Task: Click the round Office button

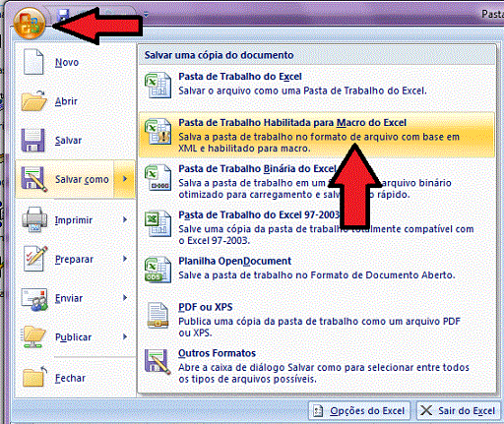Action: pyautogui.click(x=30, y=24)
